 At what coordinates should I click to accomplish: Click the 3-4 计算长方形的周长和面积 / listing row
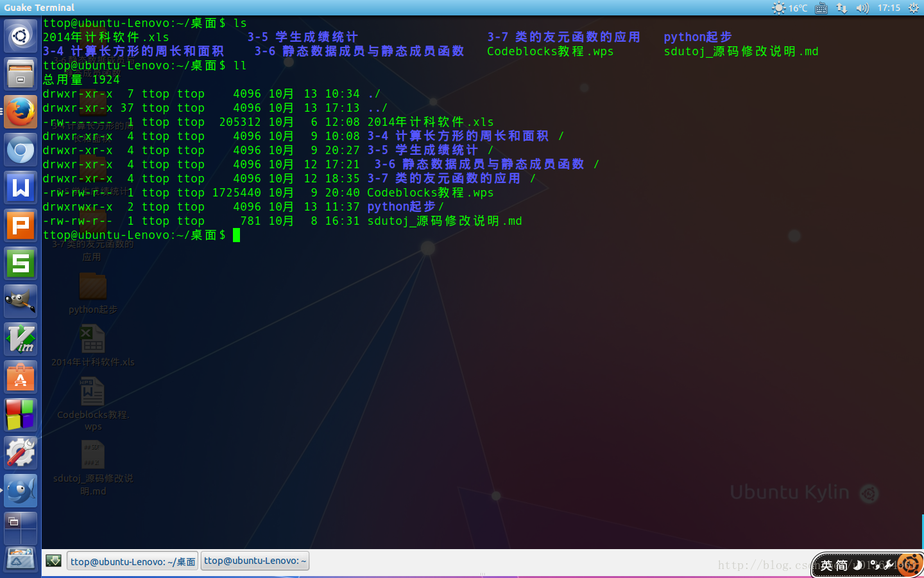coord(304,136)
